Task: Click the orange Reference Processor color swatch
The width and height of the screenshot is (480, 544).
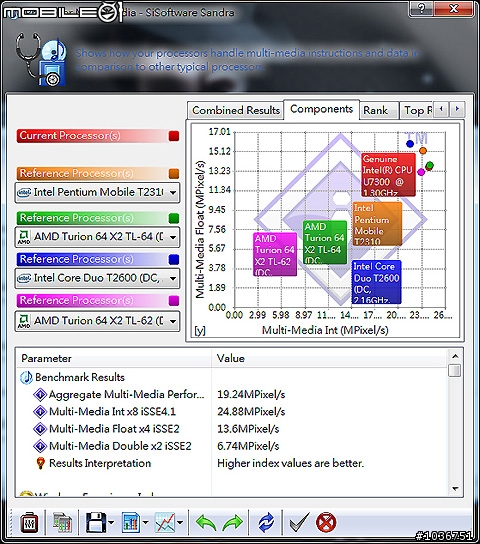Action: pyautogui.click(x=174, y=173)
